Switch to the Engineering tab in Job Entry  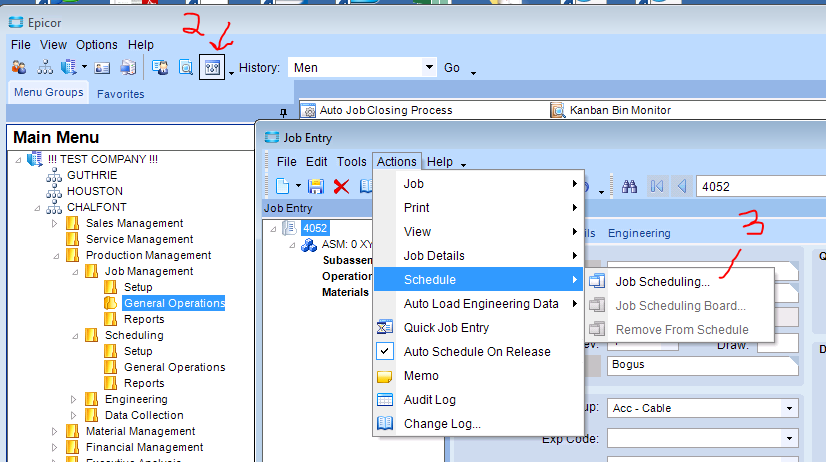click(x=639, y=233)
